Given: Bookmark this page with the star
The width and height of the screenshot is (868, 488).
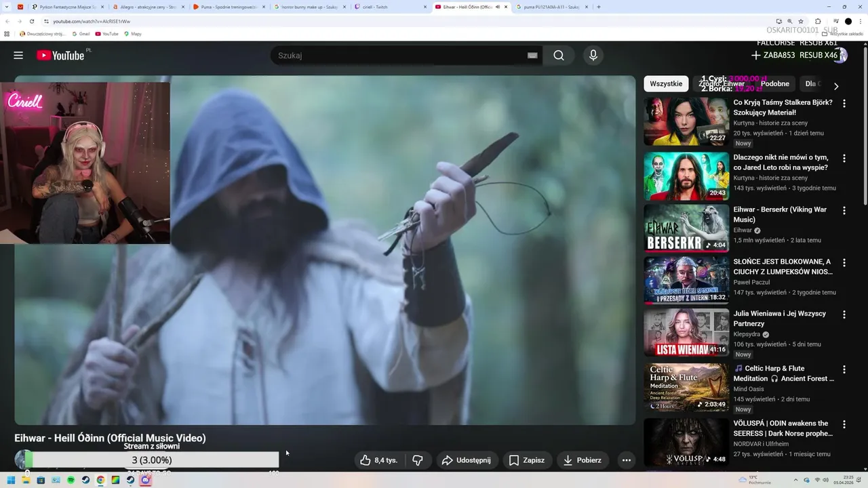Looking at the screenshot, I should pos(801,21).
